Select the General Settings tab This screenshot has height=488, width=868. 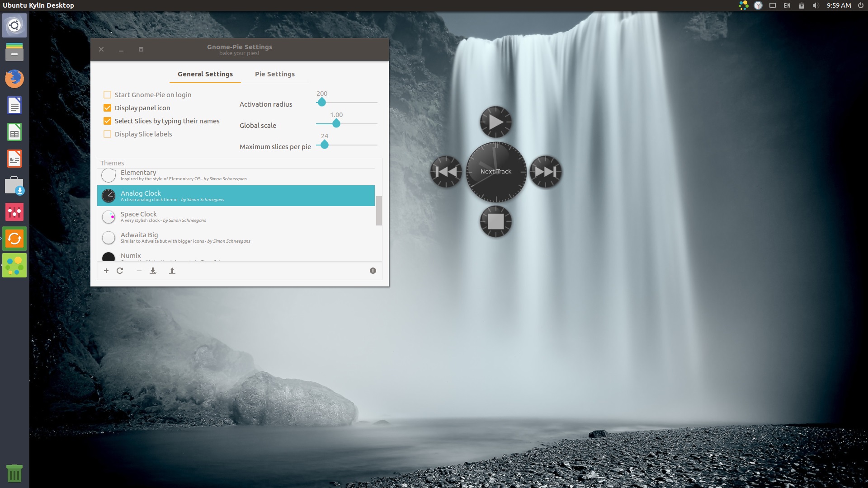coord(205,74)
